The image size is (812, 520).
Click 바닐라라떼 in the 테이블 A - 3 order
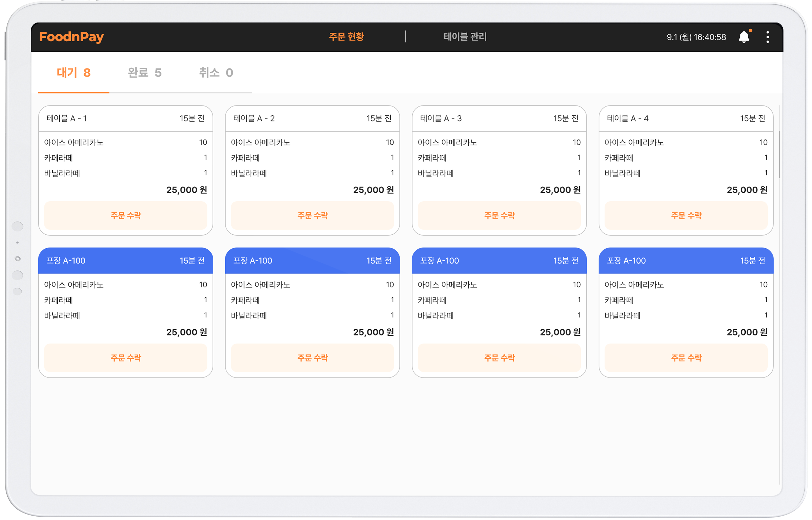(x=435, y=173)
